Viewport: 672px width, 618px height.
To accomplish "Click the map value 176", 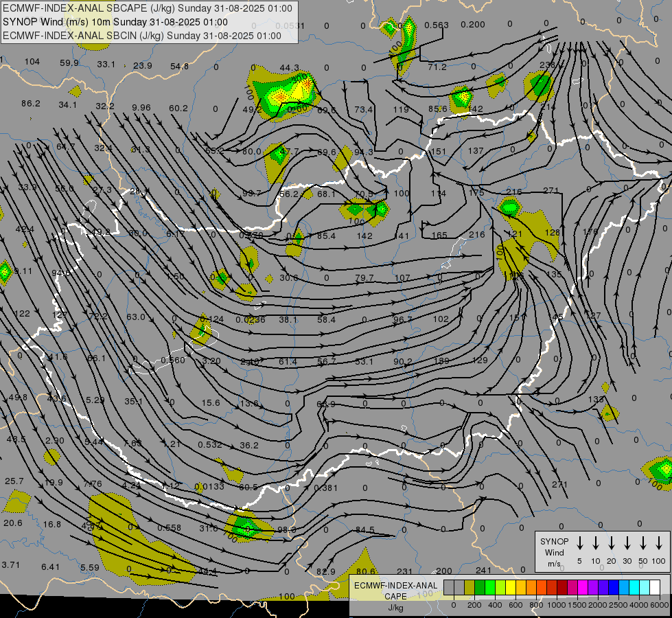I will [590, 231].
